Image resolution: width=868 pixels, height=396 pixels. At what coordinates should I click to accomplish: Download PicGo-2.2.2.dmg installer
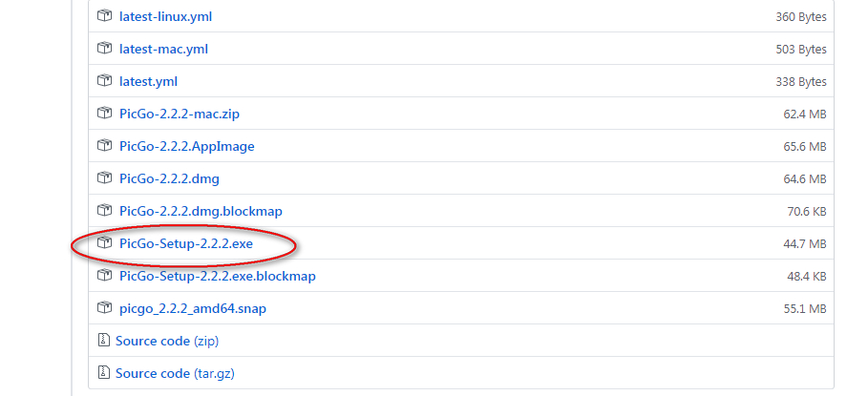point(169,178)
